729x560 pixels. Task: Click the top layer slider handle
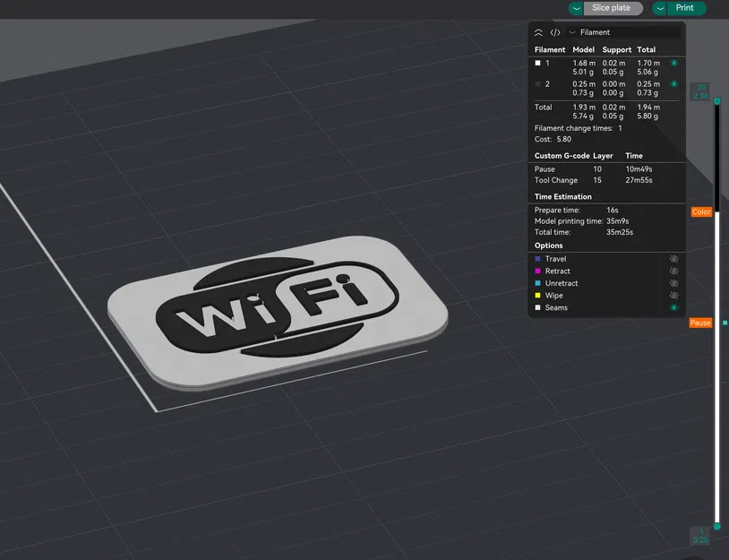pyautogui.click(x=717, y=101)
